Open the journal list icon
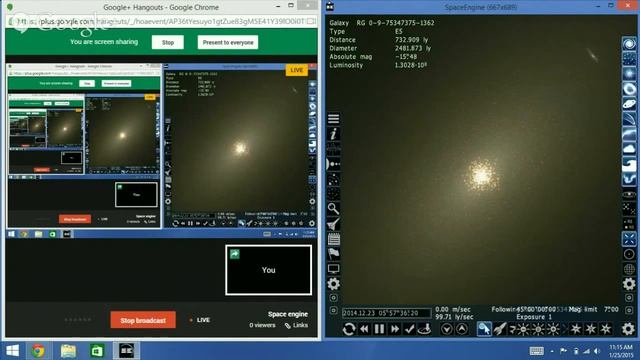This screenshot has width=640, height=360. [x=333, y=239]
